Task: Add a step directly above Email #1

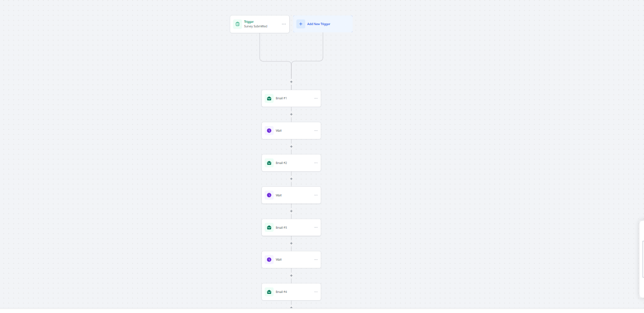Action: tap(291, 82)
